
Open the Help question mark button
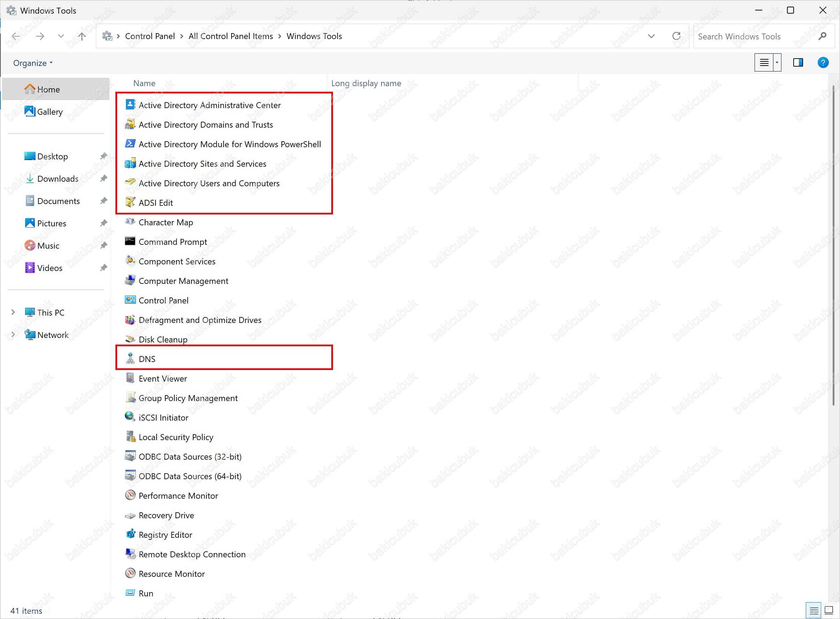[x=823, y=62]
